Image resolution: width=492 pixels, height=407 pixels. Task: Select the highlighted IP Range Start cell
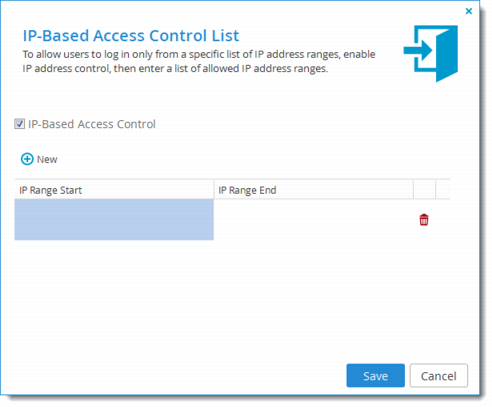click(114, 220)
